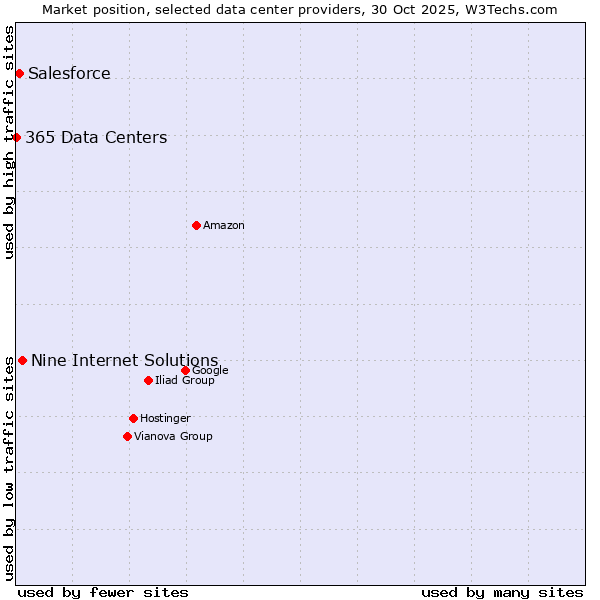Click the 'used by high traffic sites' label

coord(9,142)
